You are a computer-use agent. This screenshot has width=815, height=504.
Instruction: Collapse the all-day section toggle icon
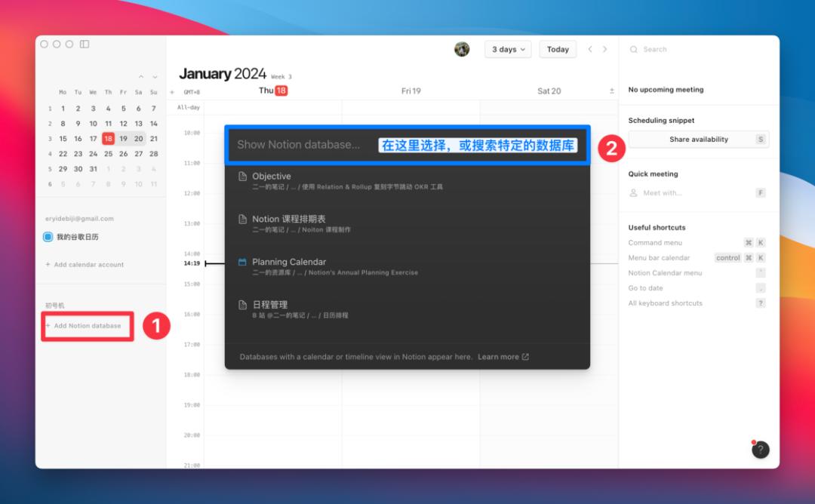pyautogui.click(x=612, y=91)
